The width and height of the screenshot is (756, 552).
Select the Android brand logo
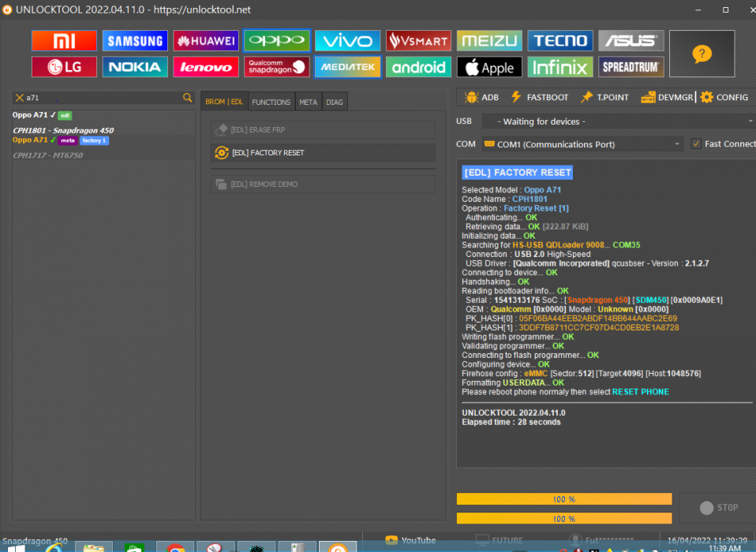click(x=418, y=67)
